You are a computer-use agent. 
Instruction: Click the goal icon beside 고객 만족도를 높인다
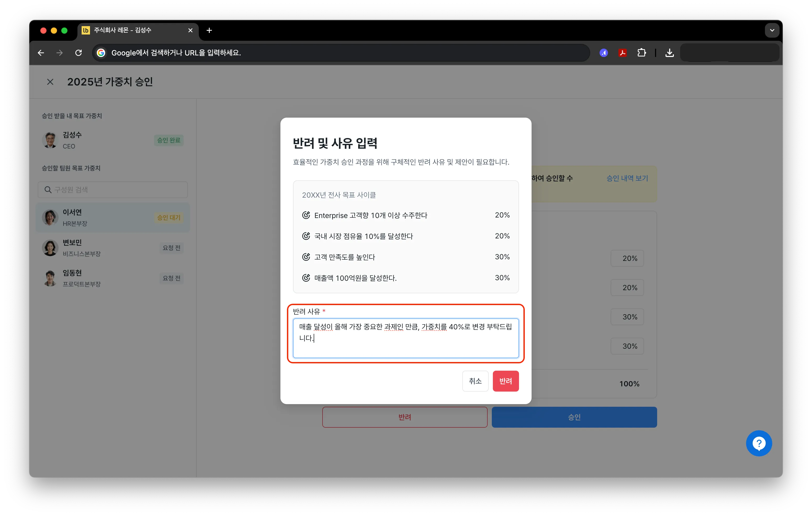306,257
